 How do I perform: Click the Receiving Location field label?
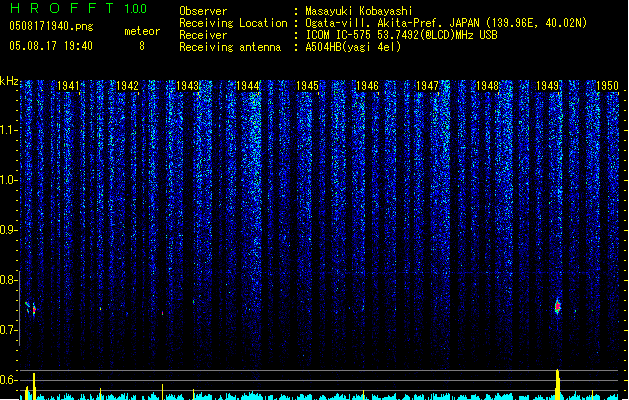click(x=233, y=23)
